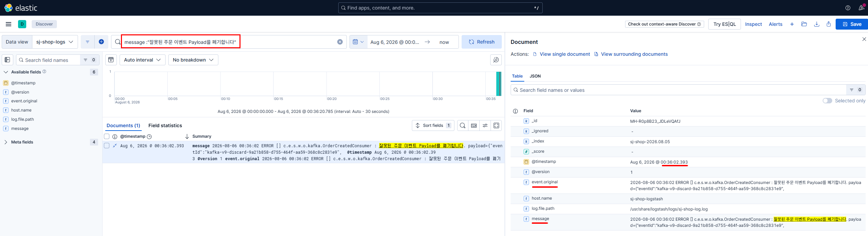Open the filter options menu icon
This screenshot has width=868, height=236.
pyautogui.click(x=88, y=42)
